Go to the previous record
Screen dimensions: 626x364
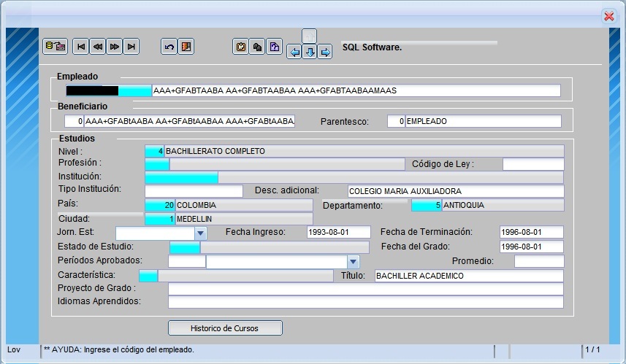(x=98, y=47)
